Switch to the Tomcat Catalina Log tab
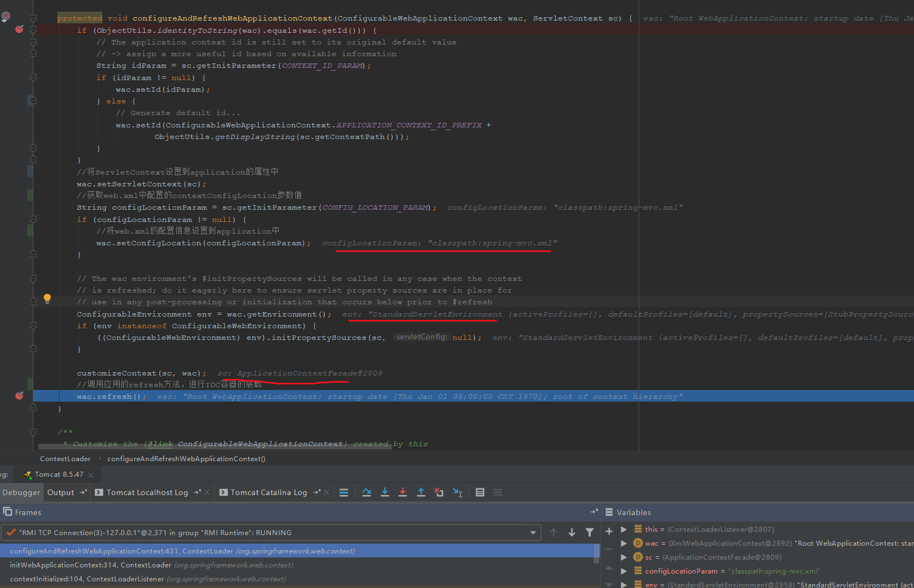 [x=268, y=492]
